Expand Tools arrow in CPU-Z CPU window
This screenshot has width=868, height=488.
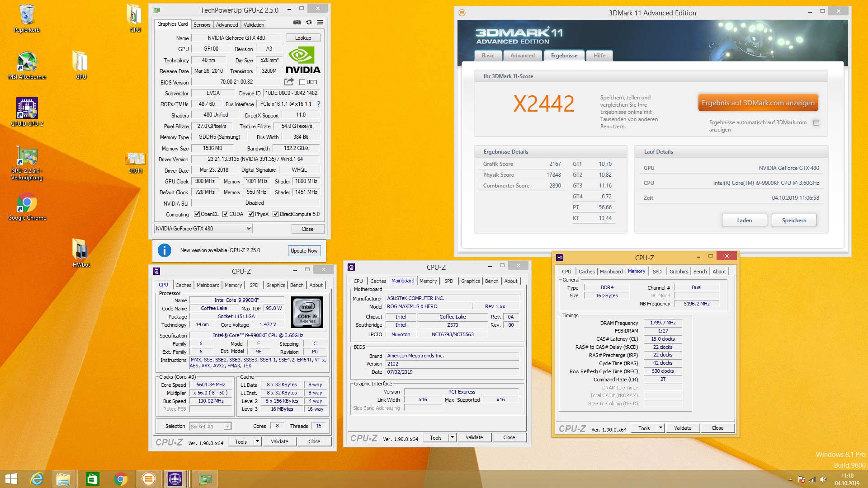[x=257, y=441]
